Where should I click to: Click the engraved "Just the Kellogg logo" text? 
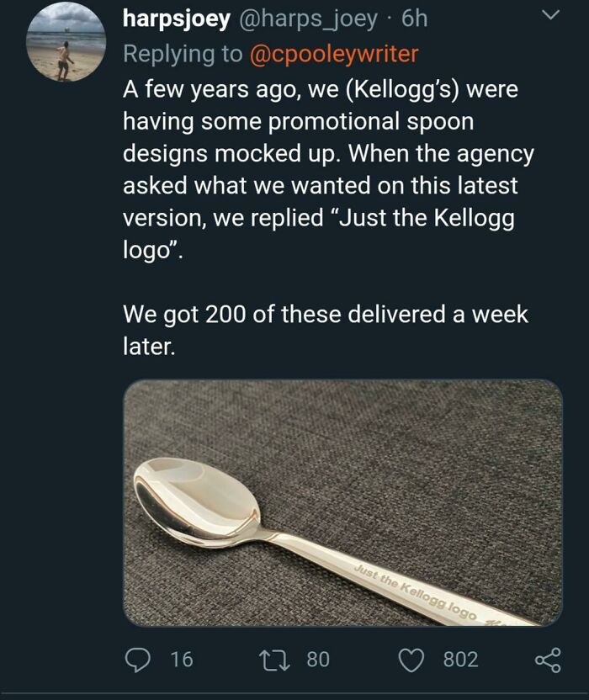click(416, 592)
